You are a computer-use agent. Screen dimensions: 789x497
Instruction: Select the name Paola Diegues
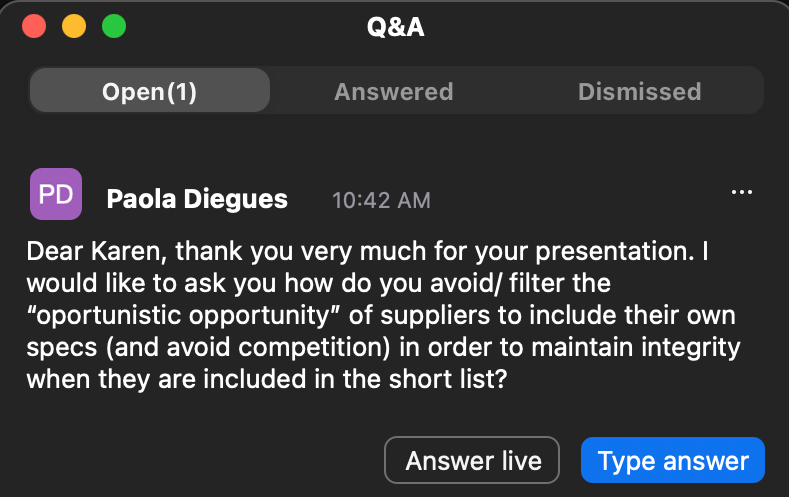pos(197,200)
